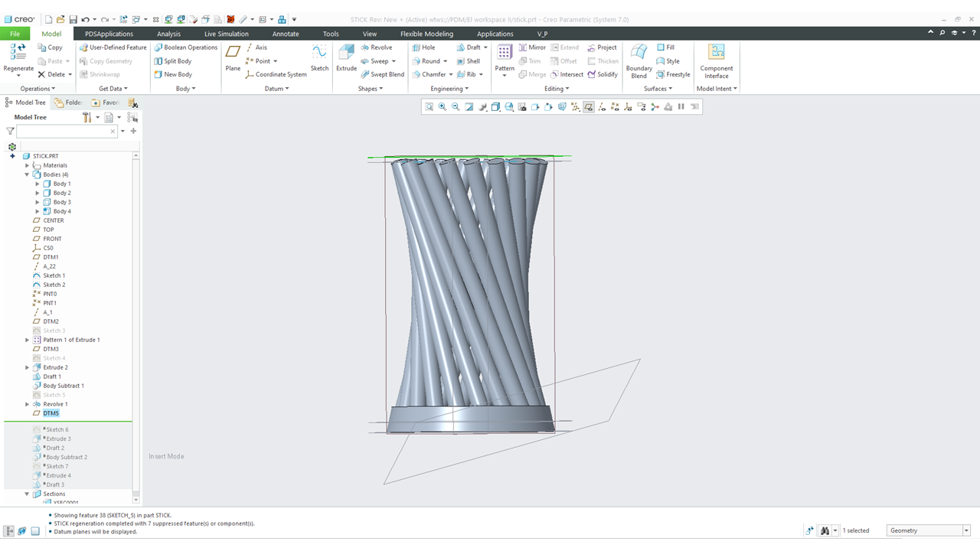The image size is (980, 551).
Task: Switch to the Folder browser tab
Action: tap(68, 103)
